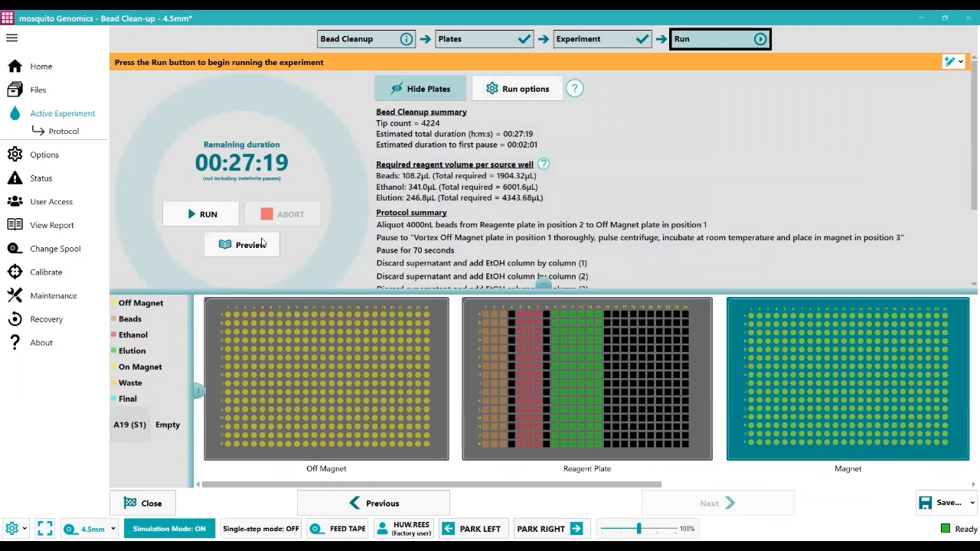Select the Reagent Plate thumbnail
980x551 pixels.
[587, 379]
